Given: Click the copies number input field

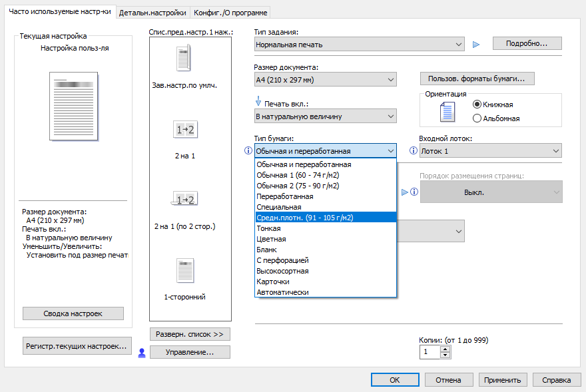Looking at the screenshot, I should tap(430, 352).
